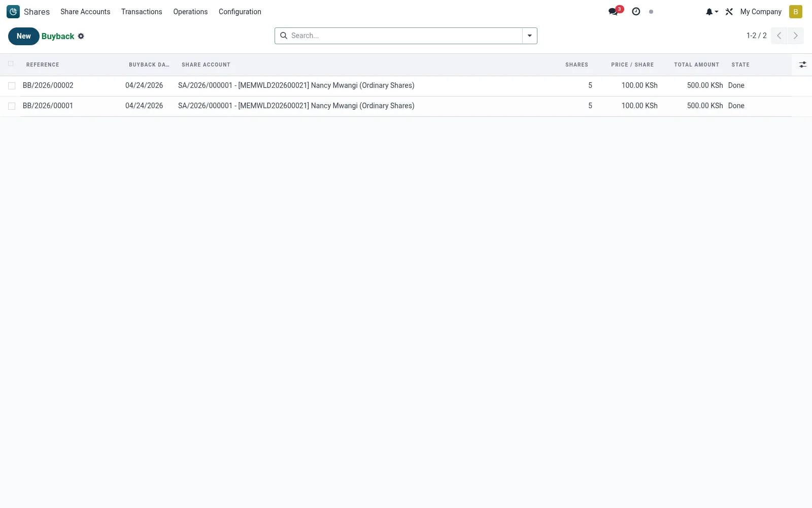Screen dimensions: 812x508
Task: Go to next page chevron
Action: coord(796,36)
